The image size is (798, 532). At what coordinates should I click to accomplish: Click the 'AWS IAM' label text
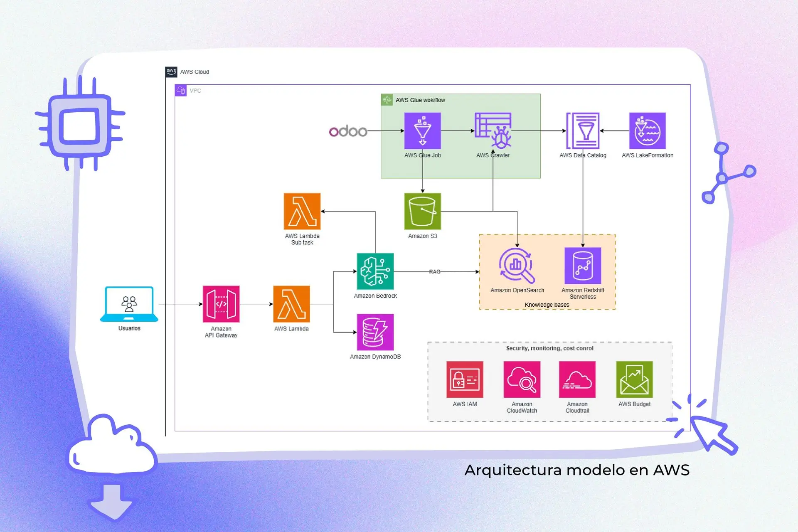click(x=465, y=404)
